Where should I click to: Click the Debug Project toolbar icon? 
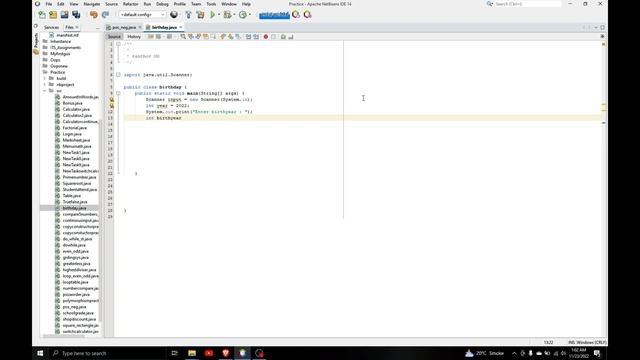click(x=227, y=15)
